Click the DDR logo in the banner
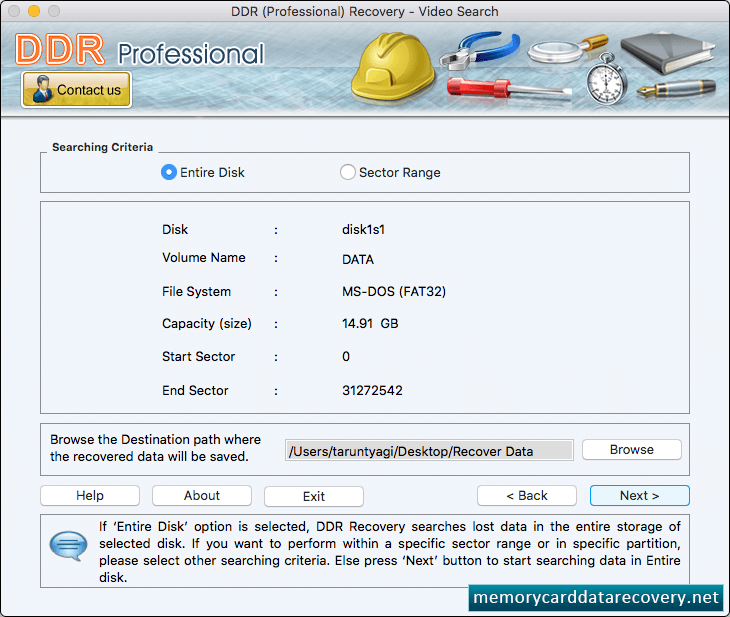Image resolution: width=730 pixels, height=617 pixels. pos(60,49)
